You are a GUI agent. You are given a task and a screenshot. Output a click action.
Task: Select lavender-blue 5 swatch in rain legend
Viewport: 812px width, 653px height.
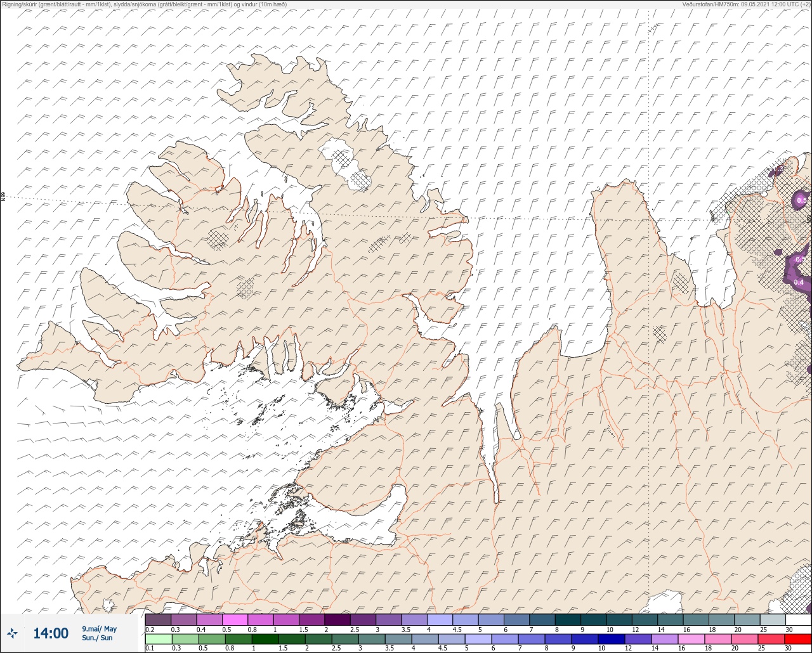point(478,638)
